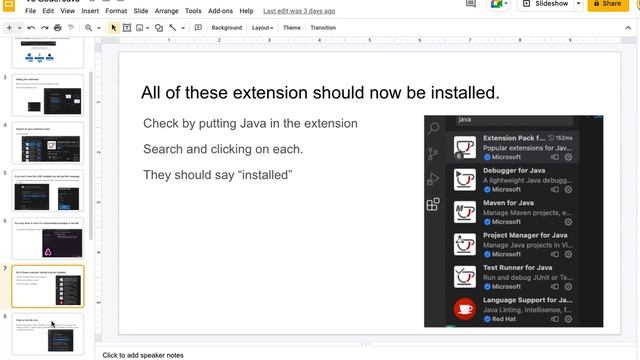
Task: Select slide 7 thumbnail in filmstrip
Action: pyautogui.click(x=48, y=286)
